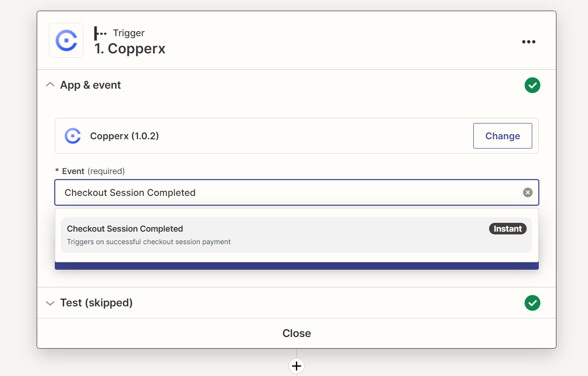This screenshot has height=376, width=588.
Task: Close the trigger editor panel
Action: coord(297,333)
